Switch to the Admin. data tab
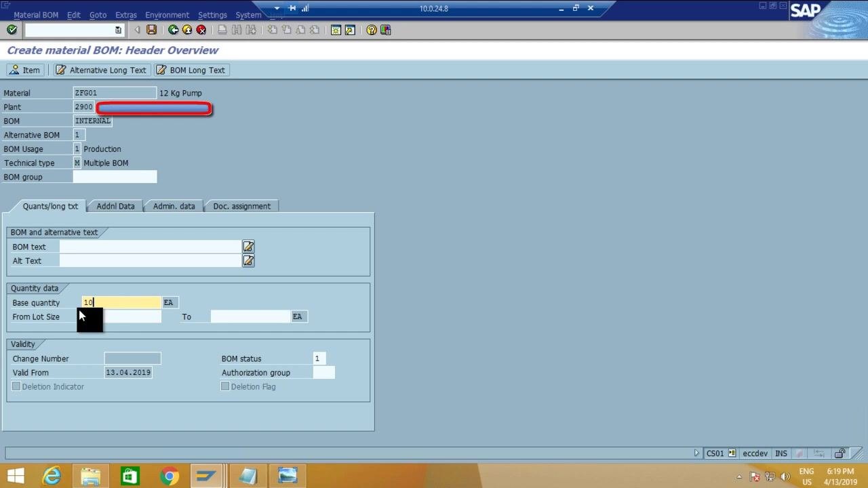This screenshot has height=488, width=868. point(174,206)
